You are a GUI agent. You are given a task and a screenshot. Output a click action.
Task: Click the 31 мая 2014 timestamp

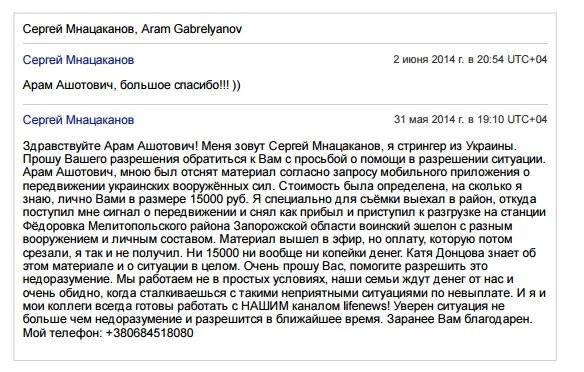[470, 119]
